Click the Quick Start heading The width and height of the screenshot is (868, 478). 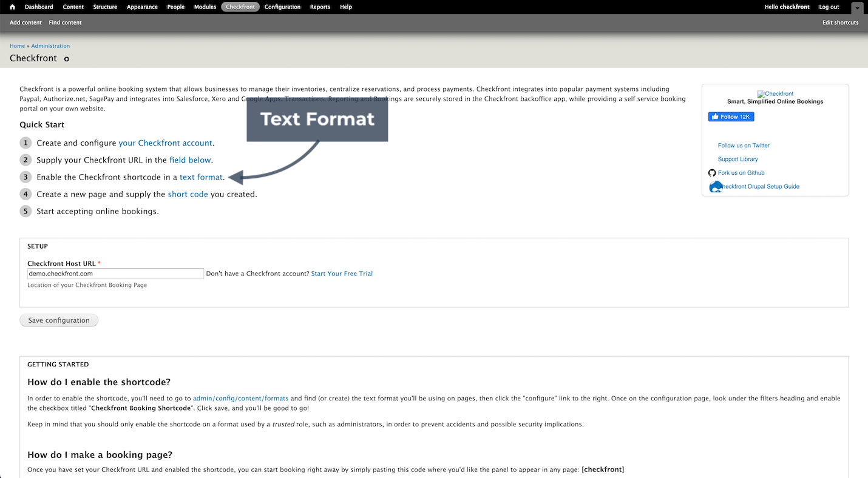[x=42, y=125]
